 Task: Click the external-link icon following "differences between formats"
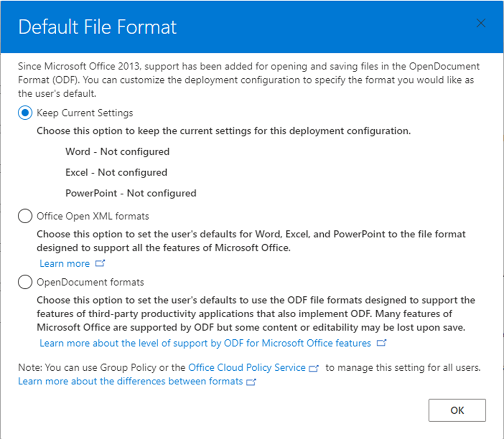[x=251, y=382]
